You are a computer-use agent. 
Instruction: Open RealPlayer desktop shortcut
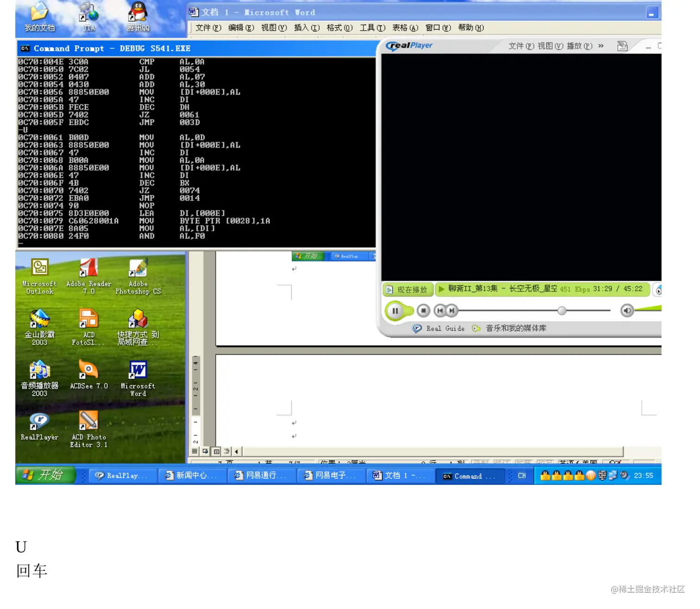click(39, 426)
